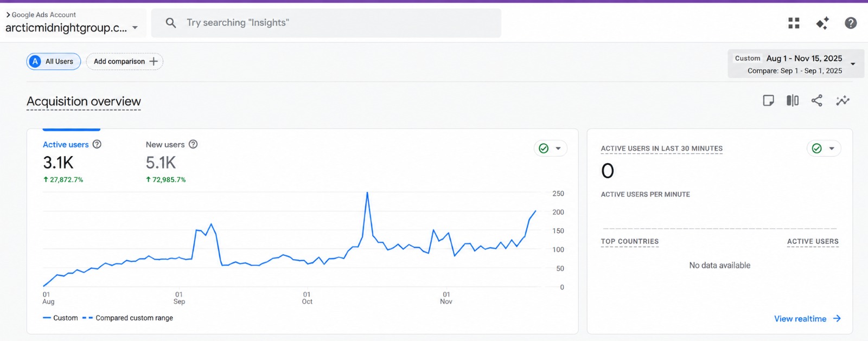Click the 72,985.7% change indicator
This screenshot has height=341, width=868.
[x=165, y=179]
